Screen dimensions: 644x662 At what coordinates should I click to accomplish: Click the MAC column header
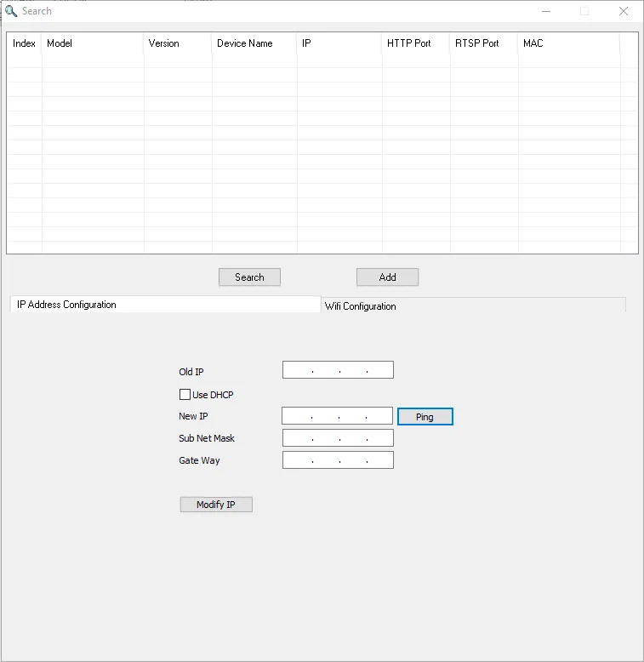[x=569, y=43]
